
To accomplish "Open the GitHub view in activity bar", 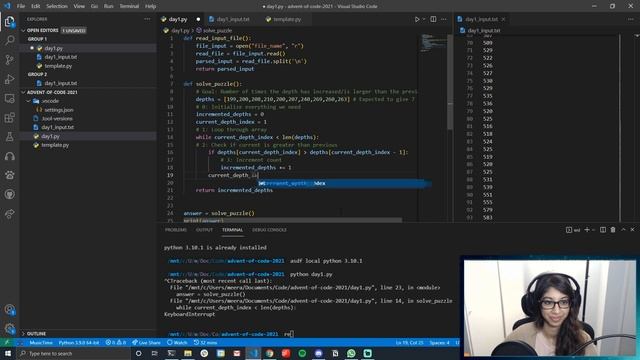I will (9, 194).
